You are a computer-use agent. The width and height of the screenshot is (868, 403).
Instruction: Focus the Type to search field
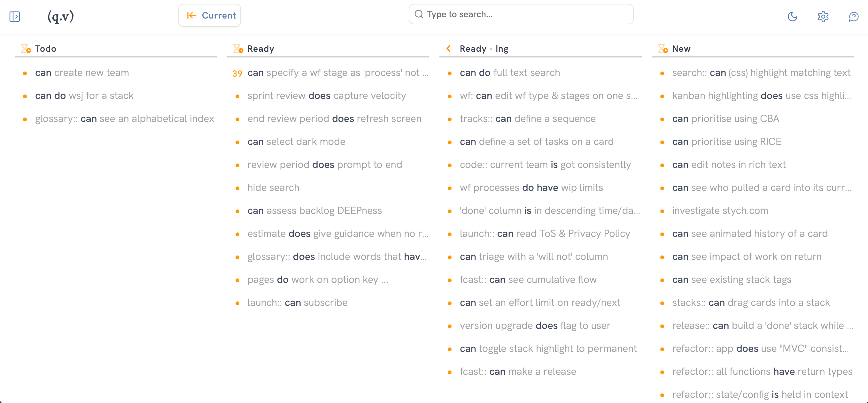coord(521,14)
